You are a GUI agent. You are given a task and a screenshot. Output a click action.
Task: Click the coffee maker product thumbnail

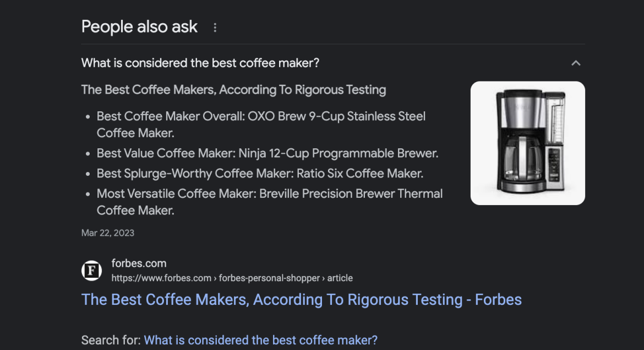527,143
